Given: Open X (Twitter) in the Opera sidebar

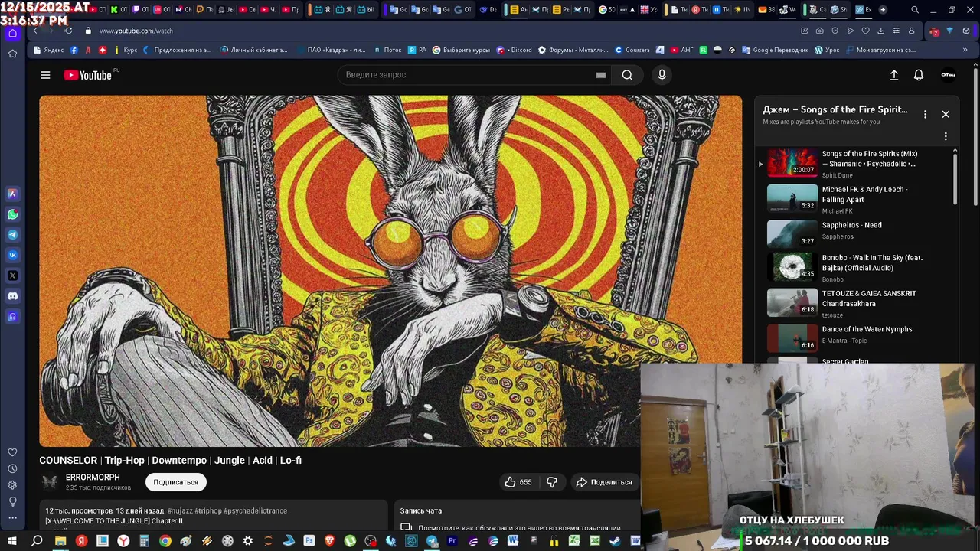Looking at the screenshot, I should (12, 275).
